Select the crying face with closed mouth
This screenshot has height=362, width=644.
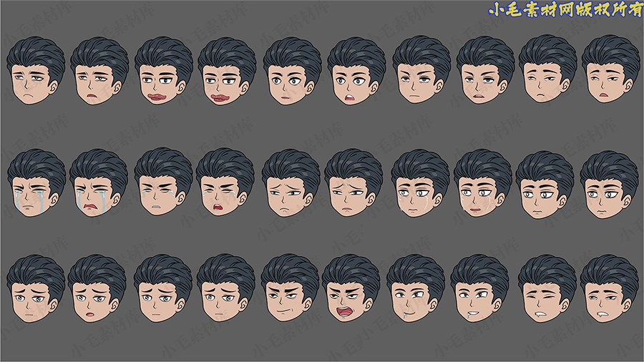36,185
